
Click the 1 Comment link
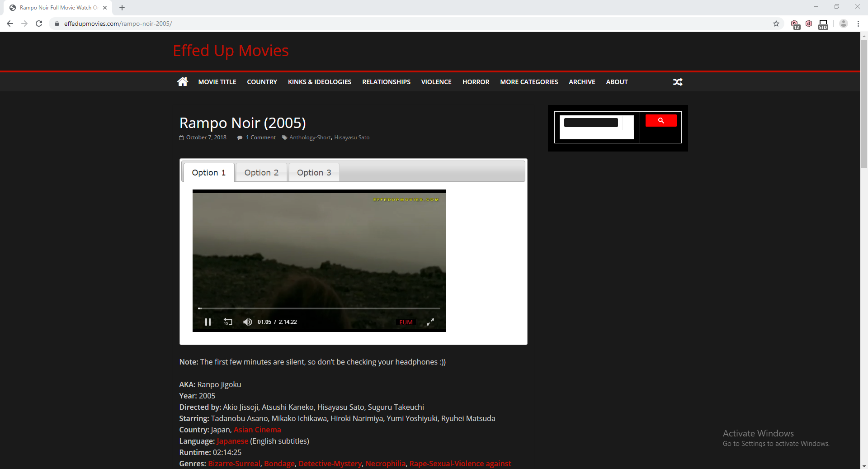260,137
